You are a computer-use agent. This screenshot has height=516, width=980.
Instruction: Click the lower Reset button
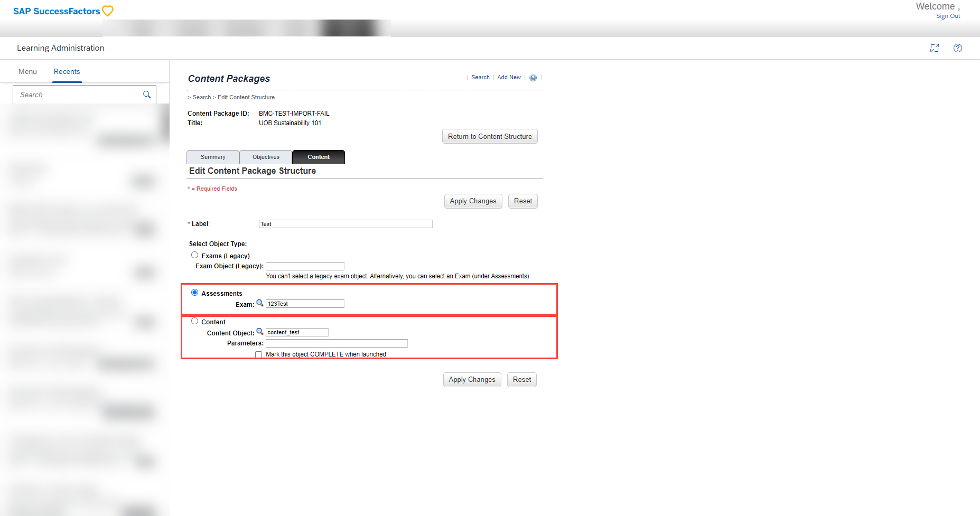click(522, 380)
